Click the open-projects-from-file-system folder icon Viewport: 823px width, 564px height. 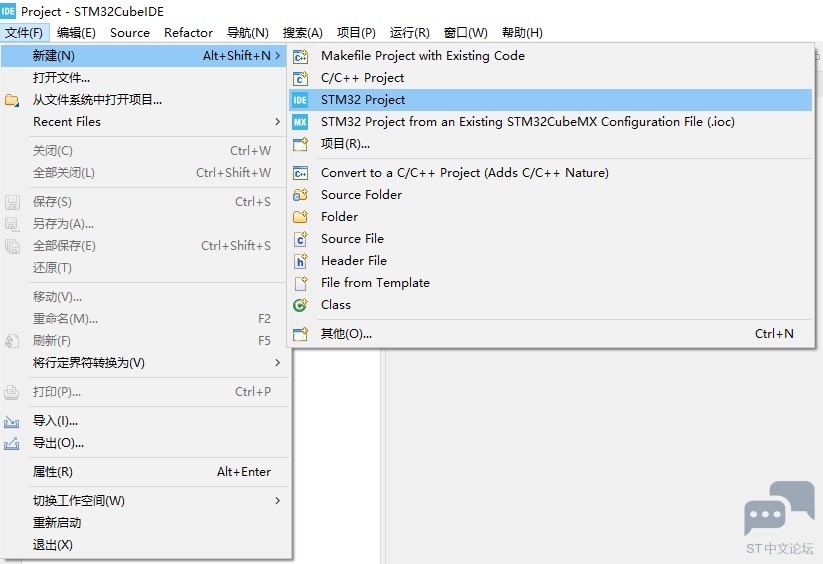coord(12,100)
